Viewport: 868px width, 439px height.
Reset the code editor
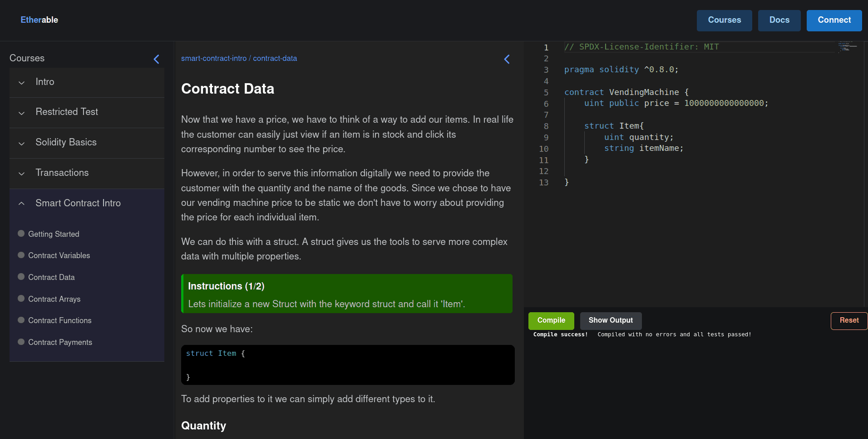[x=848, y=320]
